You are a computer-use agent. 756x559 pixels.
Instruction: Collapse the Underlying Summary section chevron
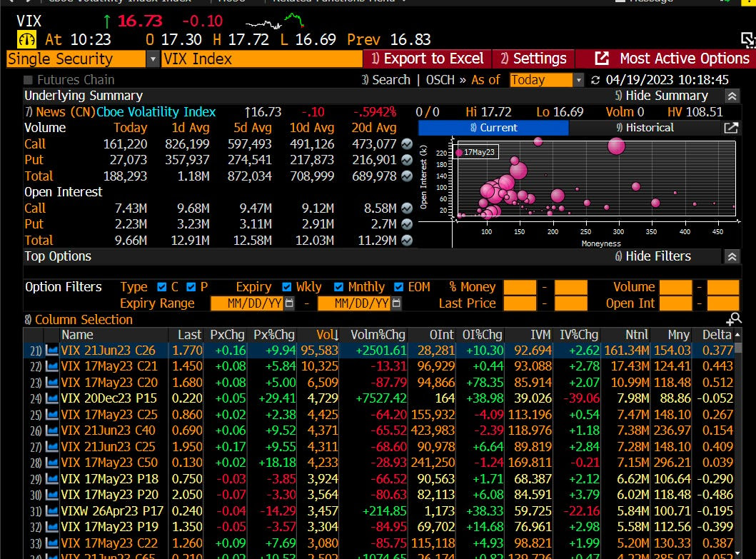coord(732,96)
